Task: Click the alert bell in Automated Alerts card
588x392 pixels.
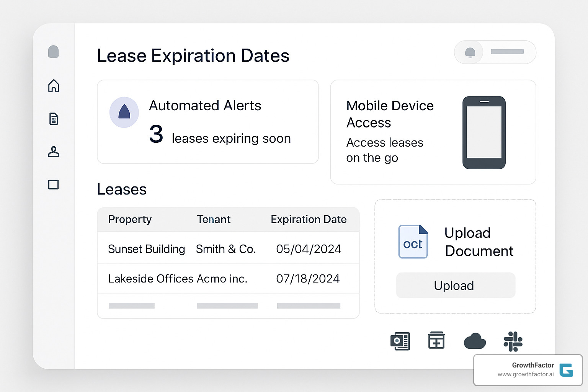Action: coord(124,112)
